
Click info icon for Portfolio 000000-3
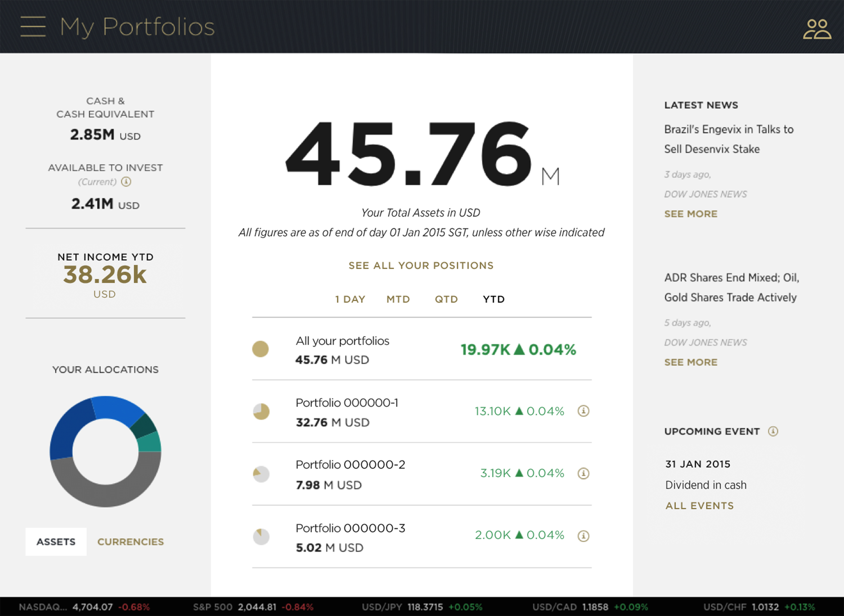pos(583,536)
